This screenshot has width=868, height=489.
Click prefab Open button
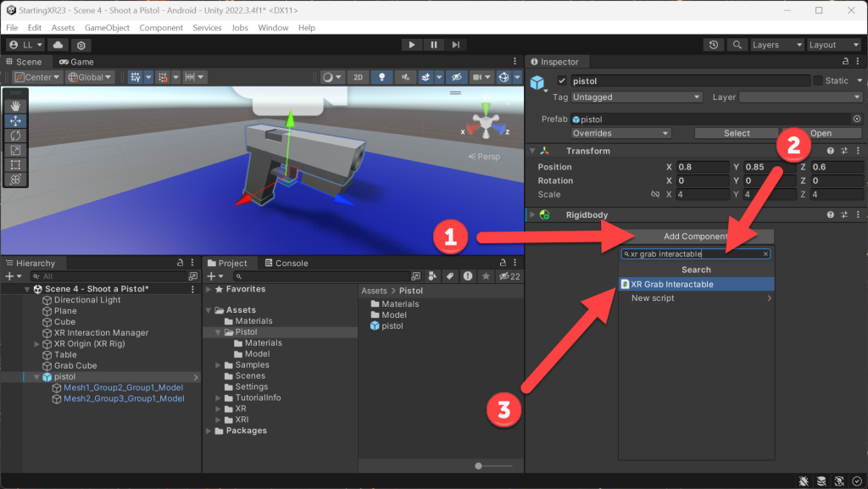821,133
